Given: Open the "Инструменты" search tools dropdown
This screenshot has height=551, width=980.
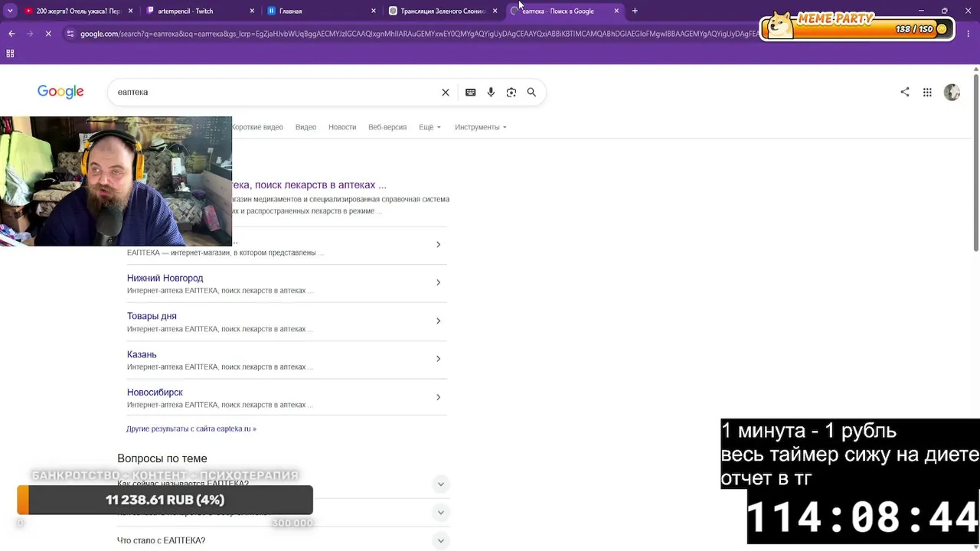Looking at the screenshot, I should [x=481, y=127].
